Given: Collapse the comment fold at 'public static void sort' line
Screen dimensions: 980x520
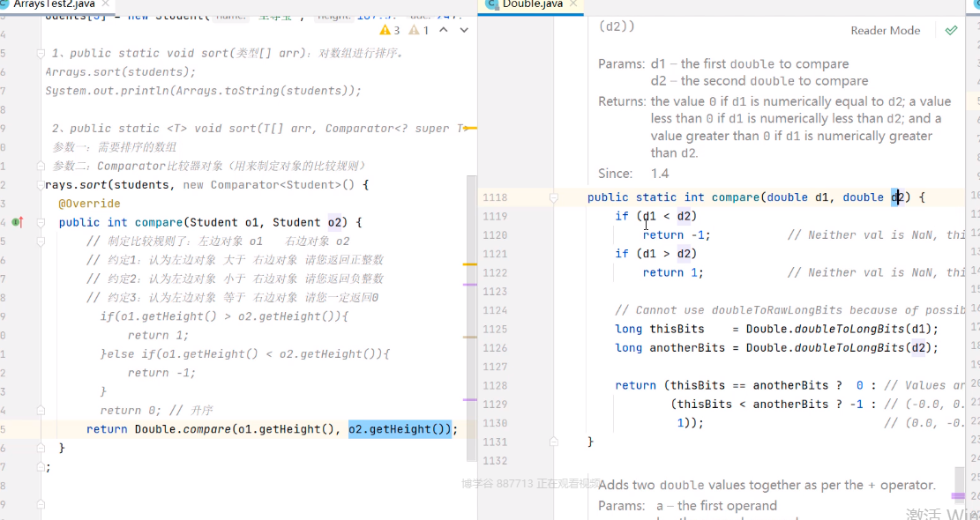Looking at the screenshot, I should pyautogui.click(x=41, y=54).
